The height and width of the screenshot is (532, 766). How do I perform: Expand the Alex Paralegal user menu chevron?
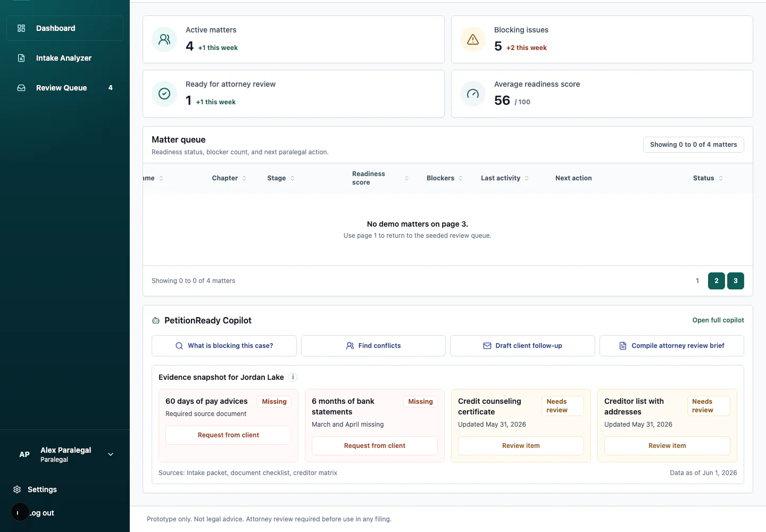111,454
